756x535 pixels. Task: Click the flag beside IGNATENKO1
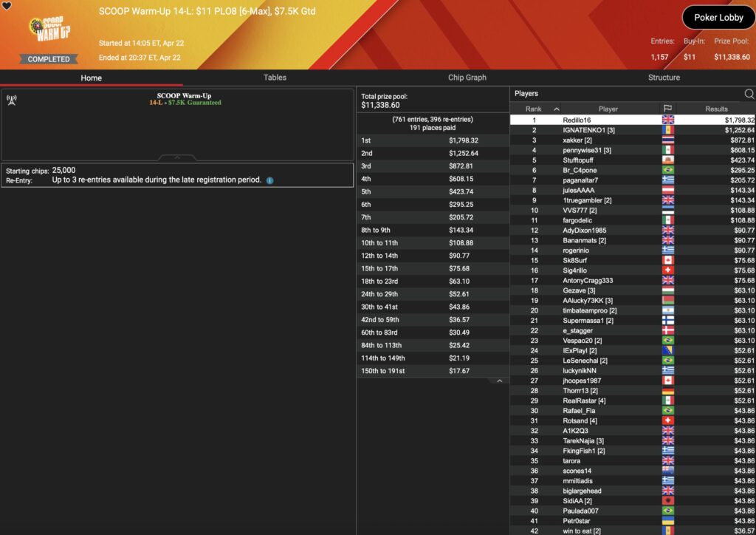667,130
